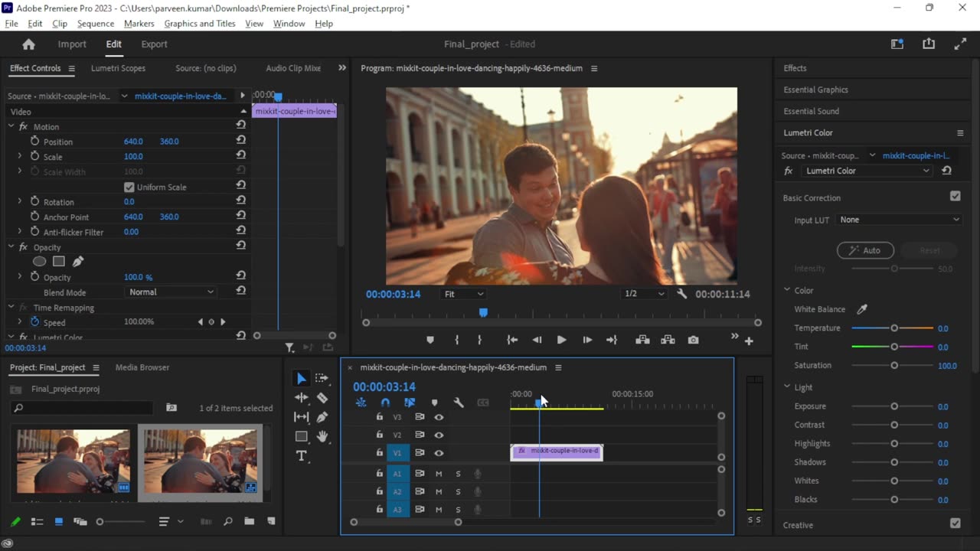Step forward one frame
The width and height of the screenshot is (980, 551).
(x=587, y=340)
